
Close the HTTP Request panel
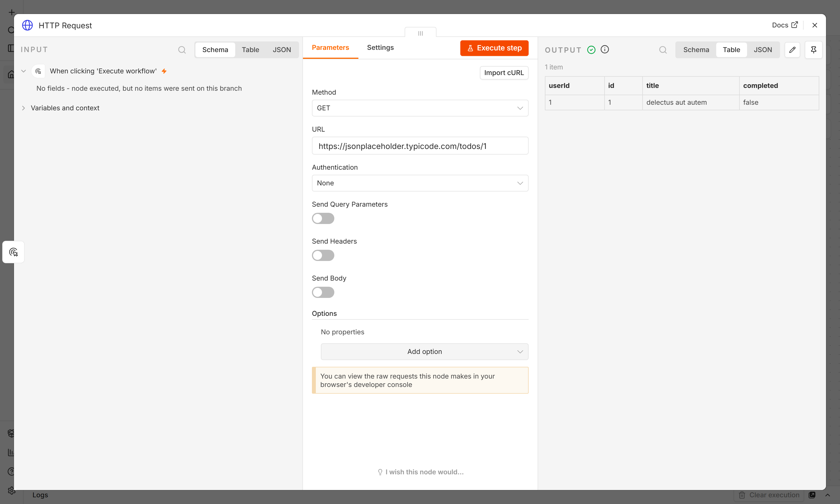point(815,25)
